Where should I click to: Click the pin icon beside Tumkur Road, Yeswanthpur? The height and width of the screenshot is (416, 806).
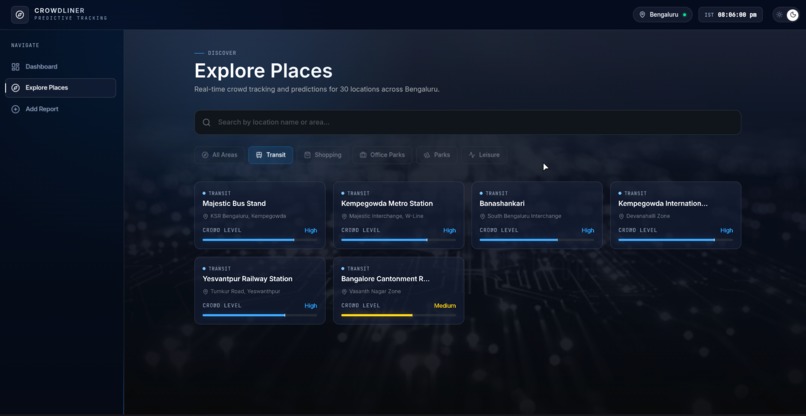click(206, 292)
